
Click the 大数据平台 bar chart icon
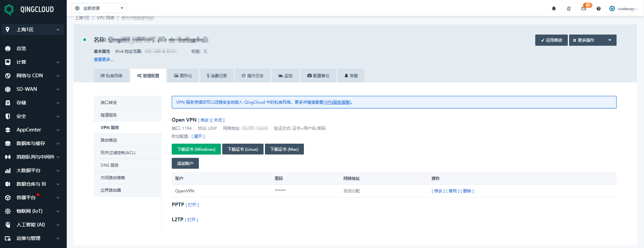coord(8,170)
